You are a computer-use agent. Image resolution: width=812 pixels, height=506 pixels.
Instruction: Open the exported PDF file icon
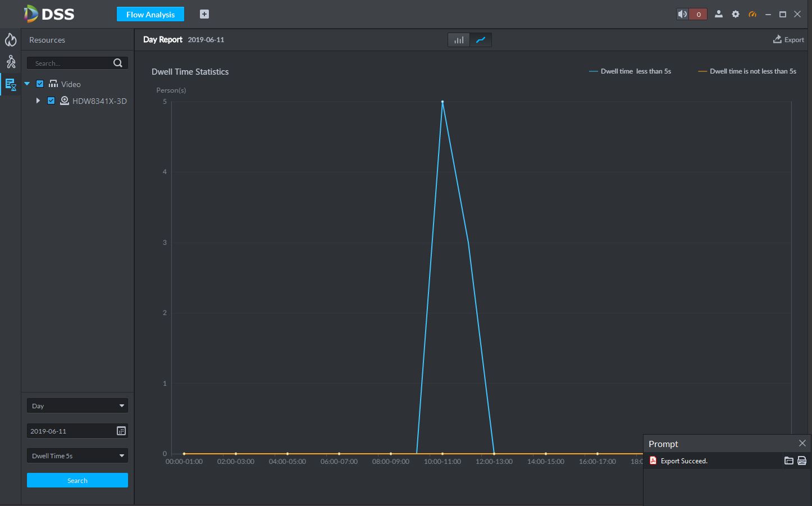(x=802, y=461)
